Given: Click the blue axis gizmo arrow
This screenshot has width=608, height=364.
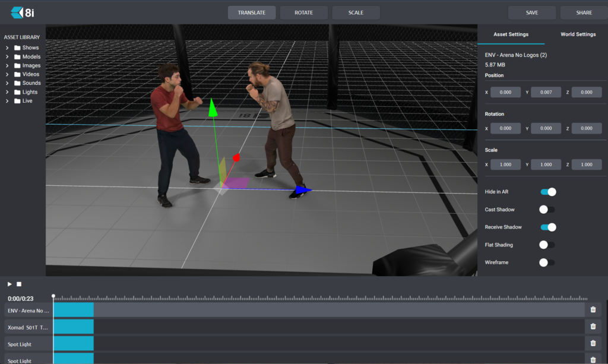Looking at the screenshot, I should point(302,190).
